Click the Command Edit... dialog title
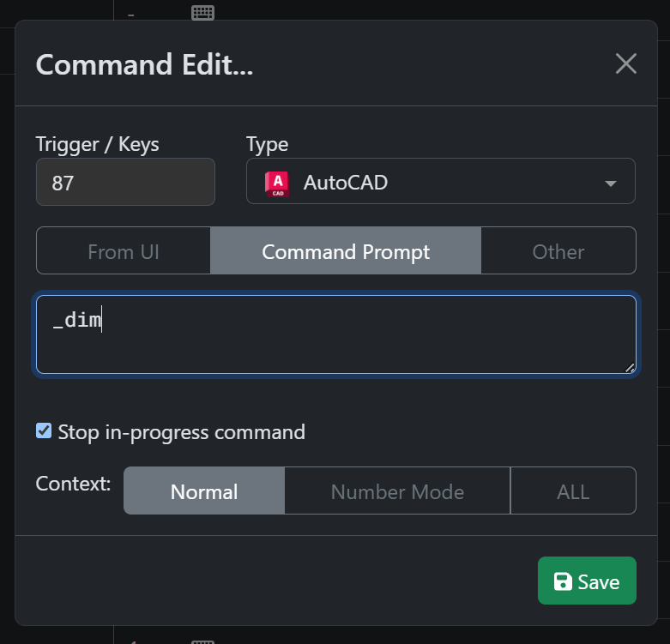Image resolution: width=670 pixels, height=644 pixels. click(x=144, y=64)
